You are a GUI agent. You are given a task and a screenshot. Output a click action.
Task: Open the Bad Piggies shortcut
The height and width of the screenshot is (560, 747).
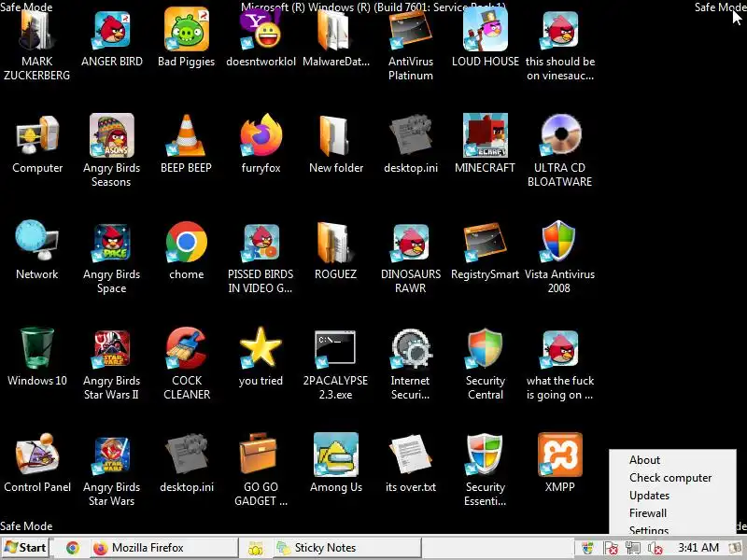[186, 31]
